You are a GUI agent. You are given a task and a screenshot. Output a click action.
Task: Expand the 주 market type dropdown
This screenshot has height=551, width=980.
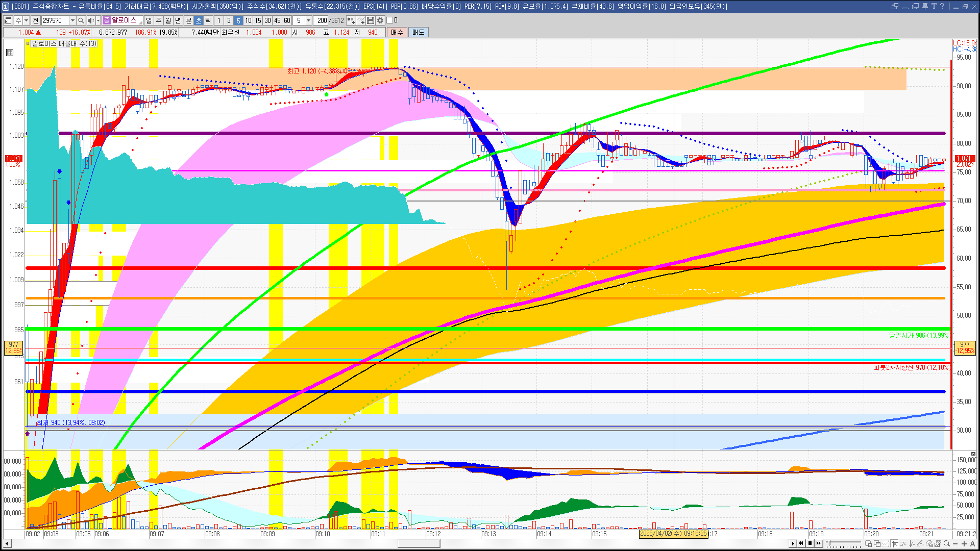[x=26, y=20]
